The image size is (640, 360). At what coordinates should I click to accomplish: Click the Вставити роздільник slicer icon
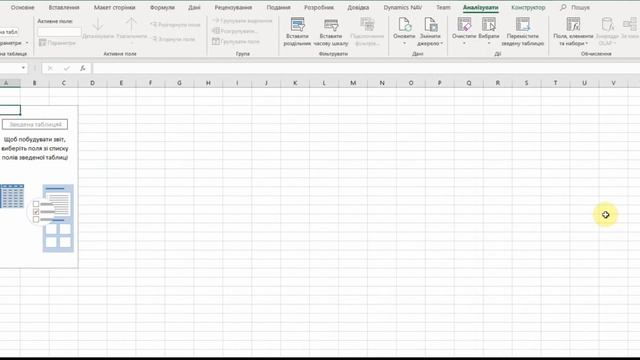(298, 24)
